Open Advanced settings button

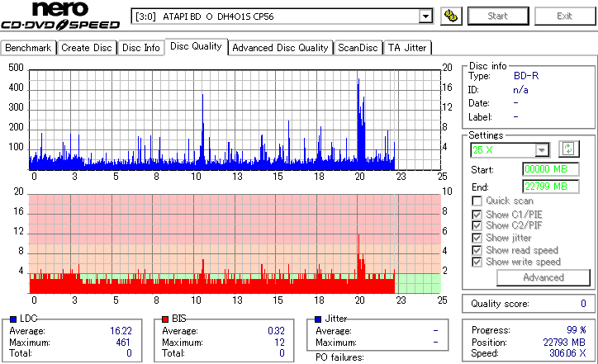tap(543, 277)
